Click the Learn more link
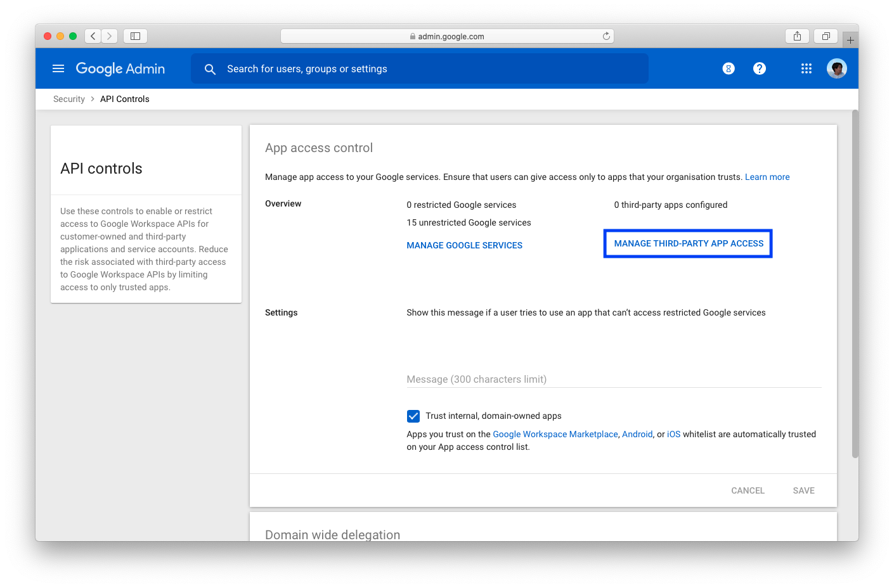Screen dimensions: 894x588 click(767, 177)
